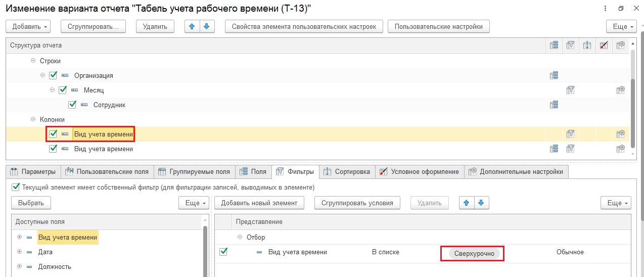
Task: Select the Сверхурочно filter value
Action: tap(474, 254)
